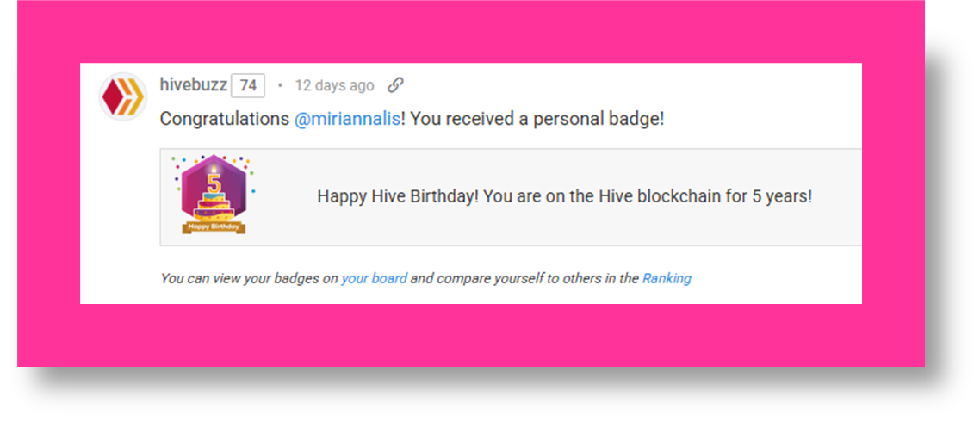Check the reputation score 74 box
The width and height of the screenshot is (980, 422).
(248, 85)
